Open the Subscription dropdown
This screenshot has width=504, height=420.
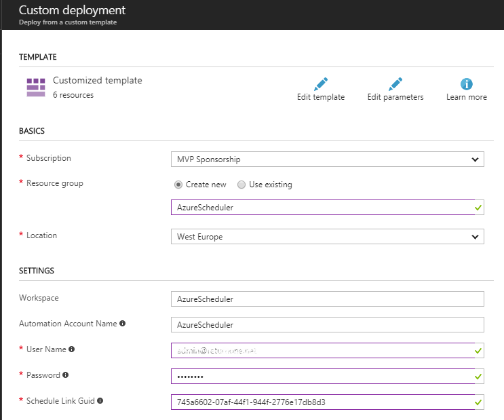[327, 159]
